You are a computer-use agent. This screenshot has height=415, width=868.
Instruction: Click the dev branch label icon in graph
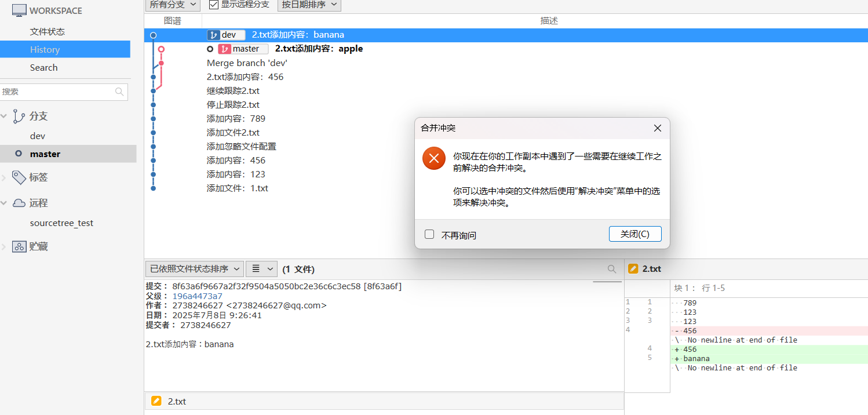(x=213, y=35)
